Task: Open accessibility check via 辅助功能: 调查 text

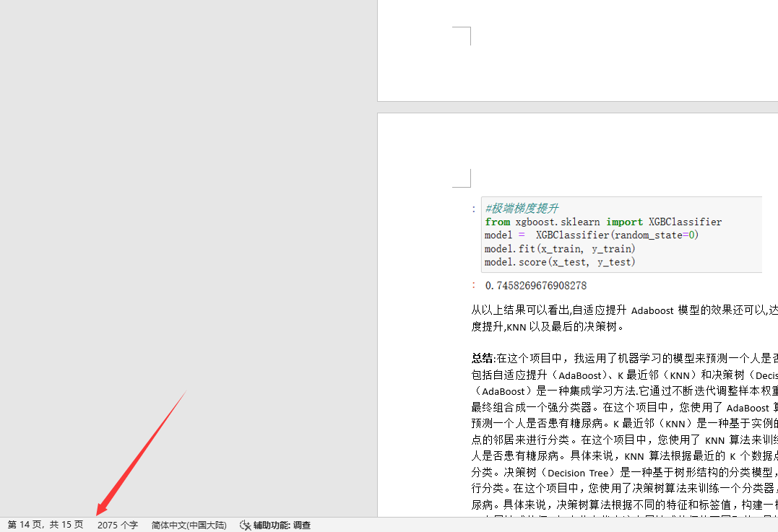Action: point(282,526)
